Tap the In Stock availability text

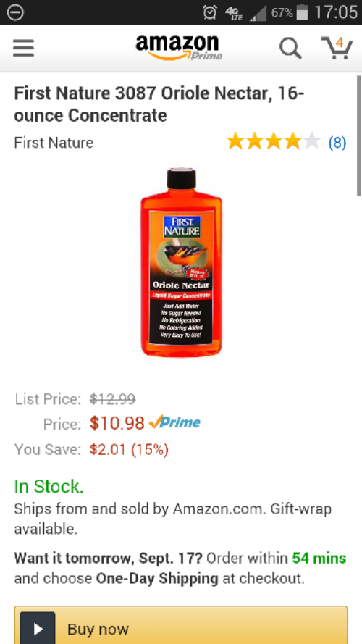tap(49, 486)
